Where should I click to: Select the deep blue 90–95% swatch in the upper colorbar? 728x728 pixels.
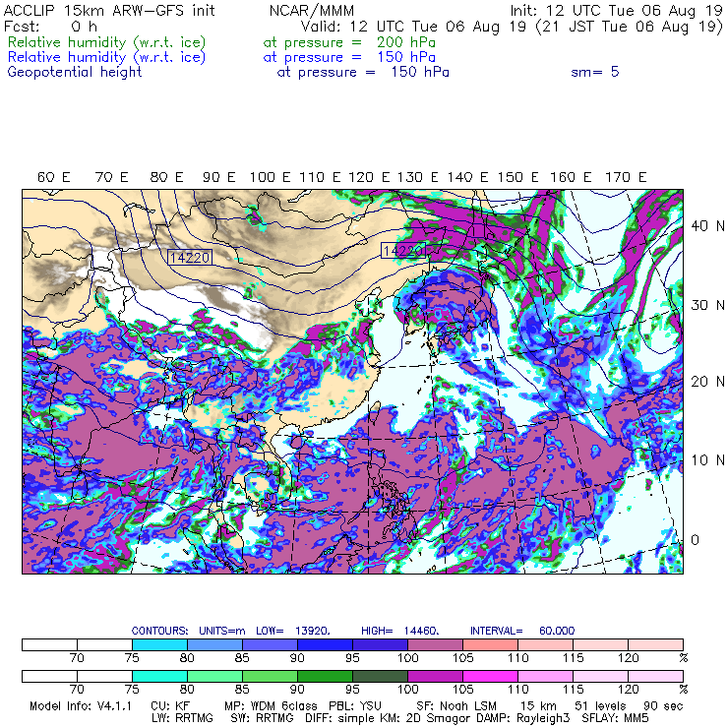pyautogui.click(x=325, y=644)
